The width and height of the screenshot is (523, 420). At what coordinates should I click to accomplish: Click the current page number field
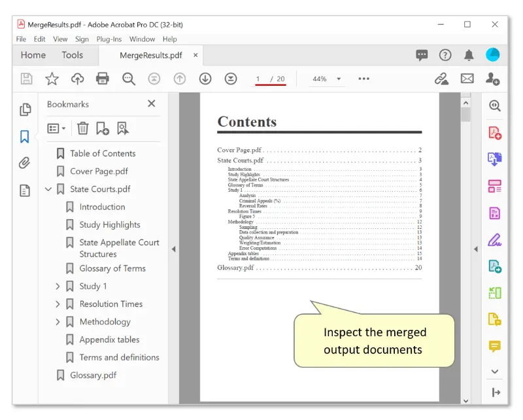(259, 79)
